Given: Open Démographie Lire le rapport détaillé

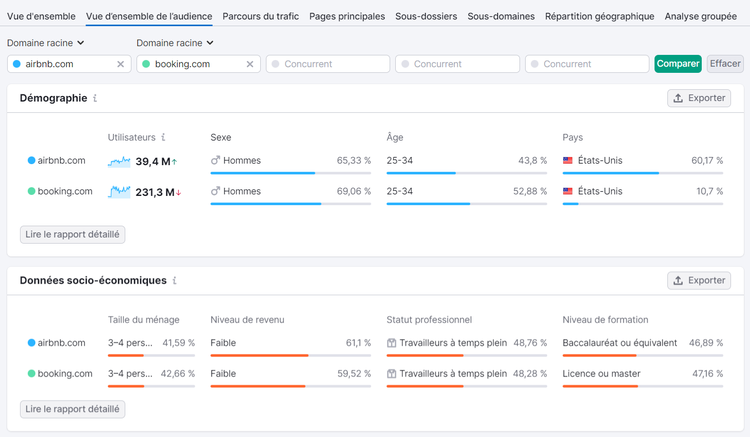Looking at the screenshot, I should pyautogui.click(x=72, y=234).
